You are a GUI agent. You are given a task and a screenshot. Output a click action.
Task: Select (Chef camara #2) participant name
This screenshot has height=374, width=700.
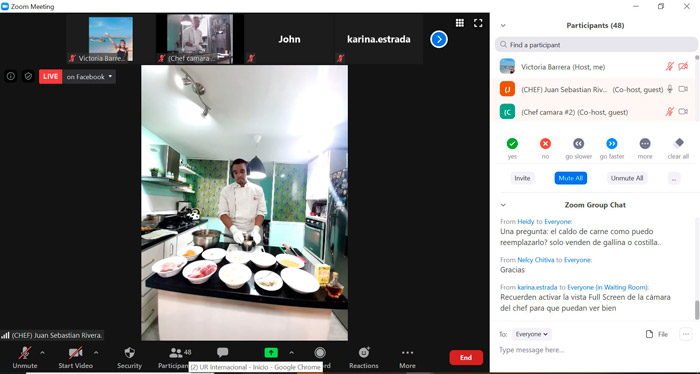pyautogui.click(x=548, y=112)
